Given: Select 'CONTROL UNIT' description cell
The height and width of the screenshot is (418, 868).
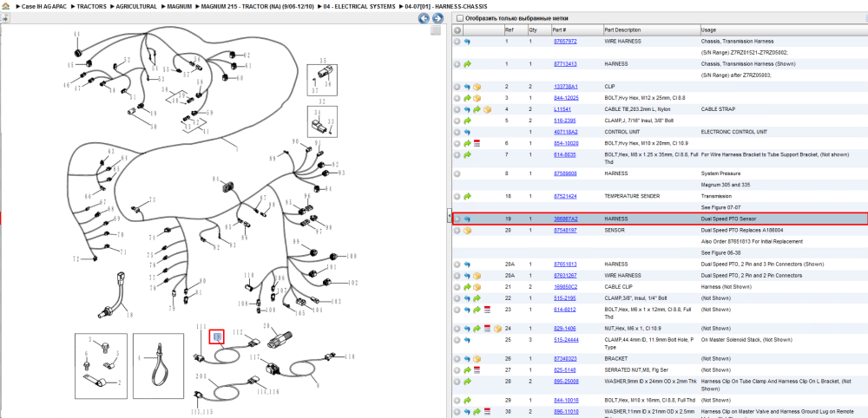Looking at the screenshot, I should click(x=621, y=132).
